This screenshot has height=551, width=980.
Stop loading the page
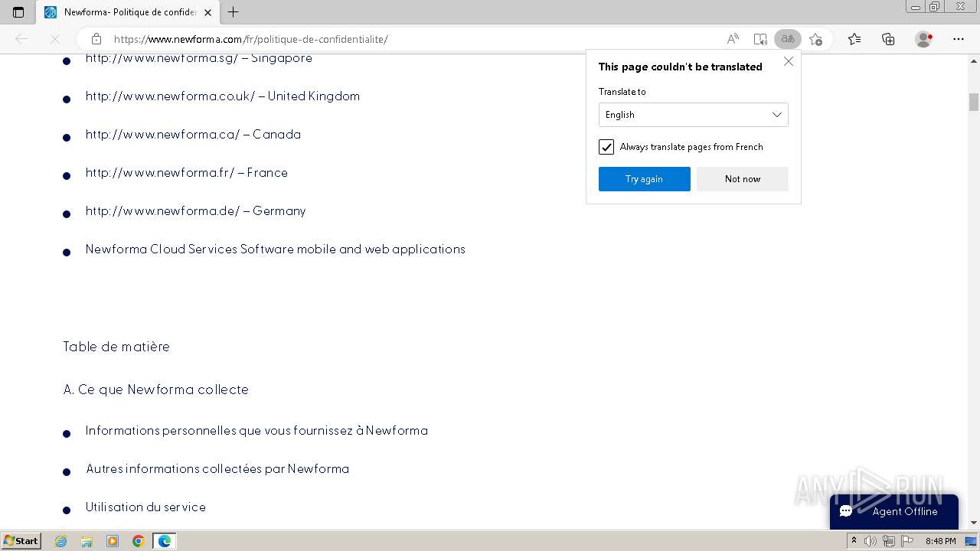pyautogui.click(x=54, y=39)
